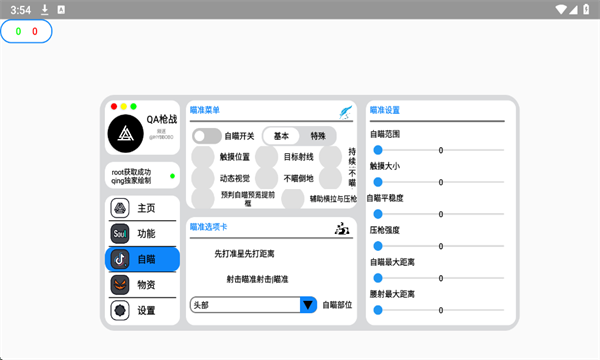Select the 射击瞄准射击|瞄准 option
This screenshot has height=360, width=600.
[258, 279]
